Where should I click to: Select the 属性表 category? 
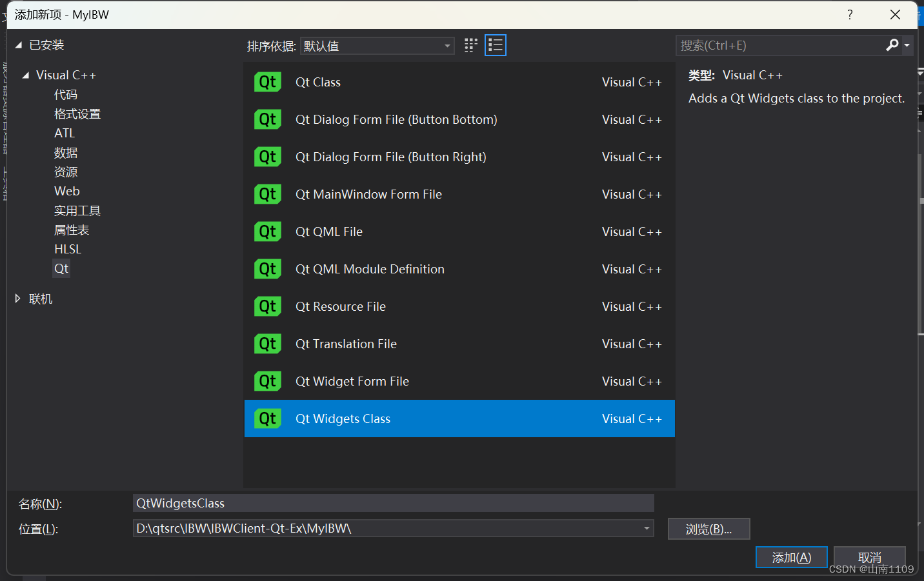coord(72,230)
